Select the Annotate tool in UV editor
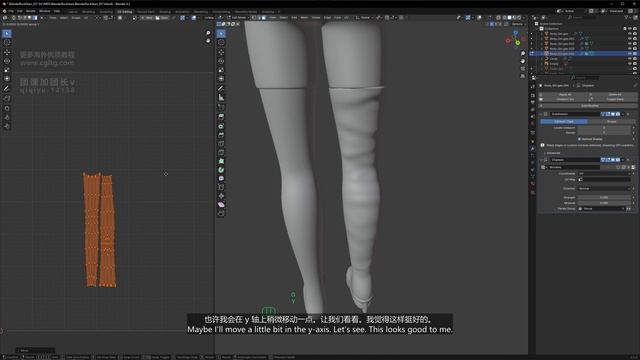This screenshot has width=640, height=360. click(x=7, y=89)
